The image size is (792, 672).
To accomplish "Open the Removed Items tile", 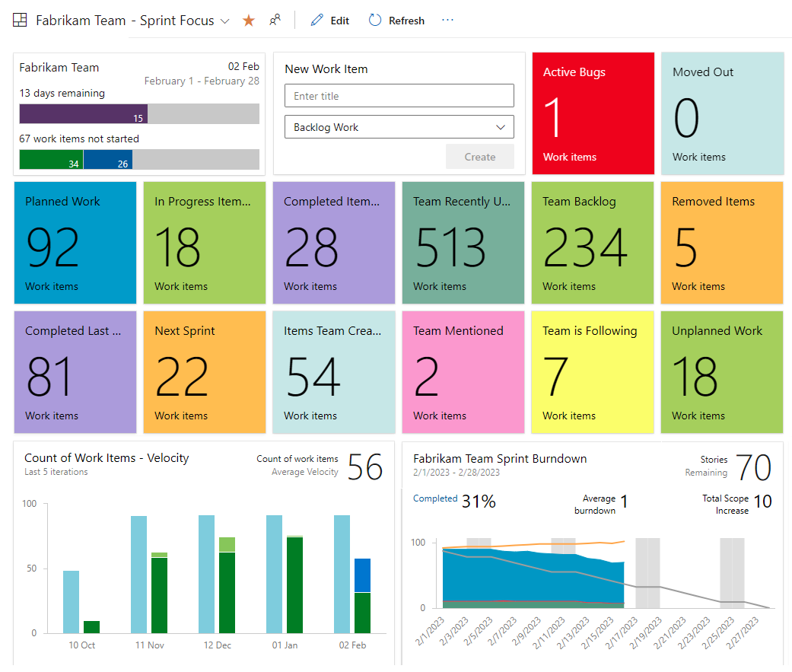I will [x=722, y=243].
